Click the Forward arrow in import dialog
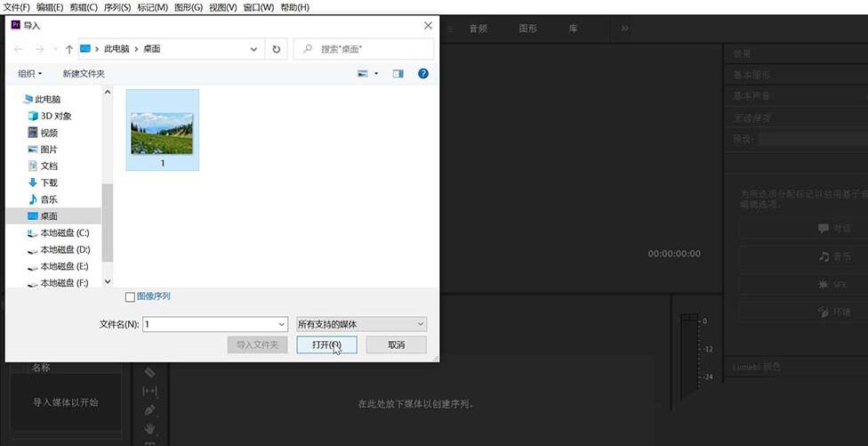This screenshot has width=868, height=446. pyautogui.click(x=39, y=49)
